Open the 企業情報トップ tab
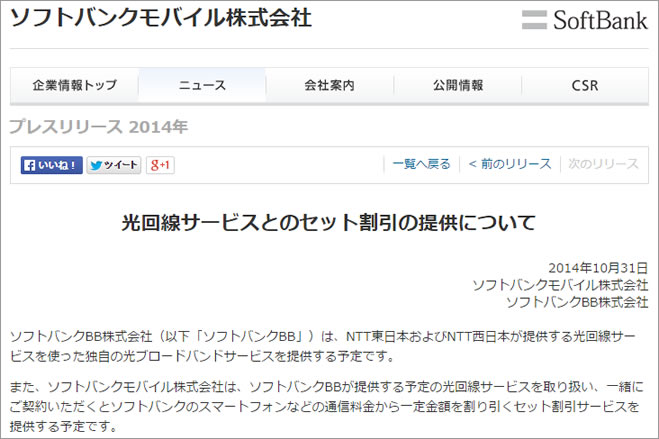 tap(74, 85)
